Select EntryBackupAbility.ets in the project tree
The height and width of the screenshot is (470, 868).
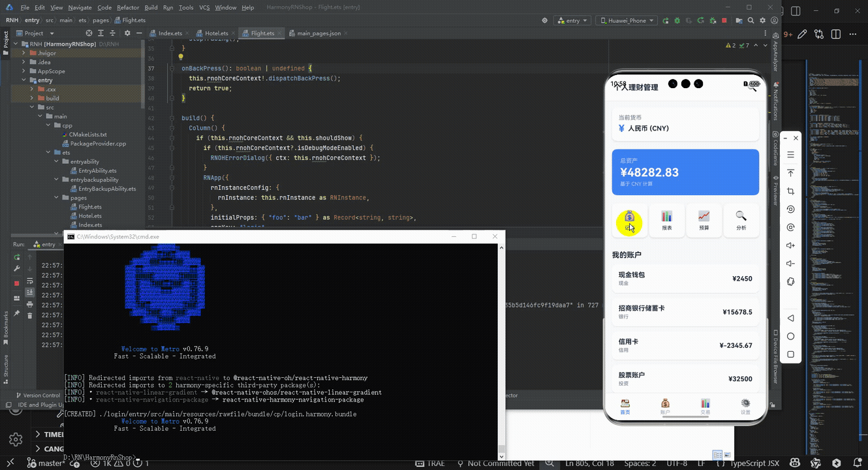107,189
